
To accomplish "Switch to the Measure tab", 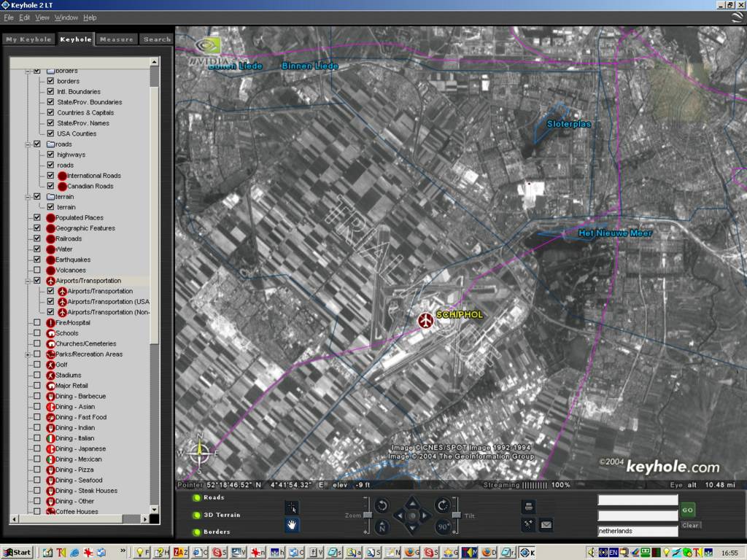I will (x=117, y=39).
